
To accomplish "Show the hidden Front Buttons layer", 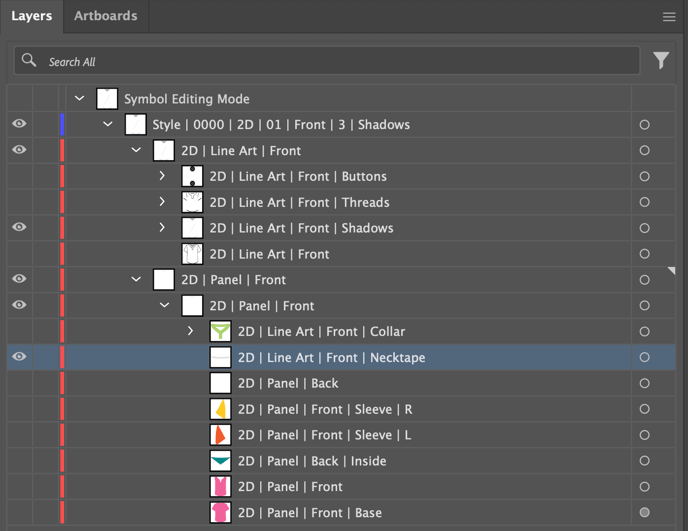I will (19, 176).
